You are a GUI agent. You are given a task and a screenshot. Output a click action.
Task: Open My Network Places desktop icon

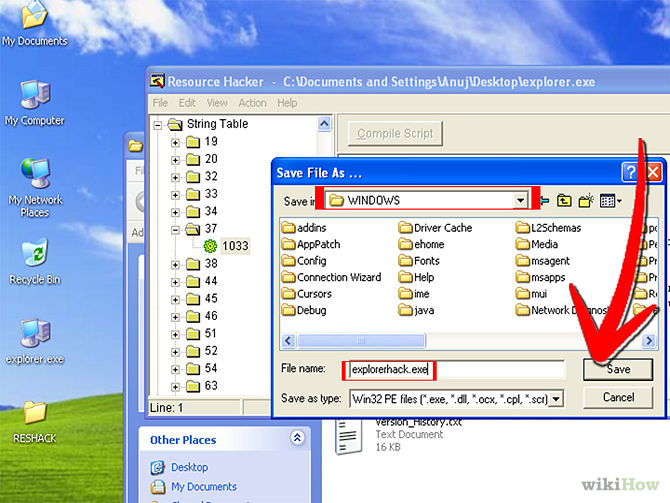[35, 188]
